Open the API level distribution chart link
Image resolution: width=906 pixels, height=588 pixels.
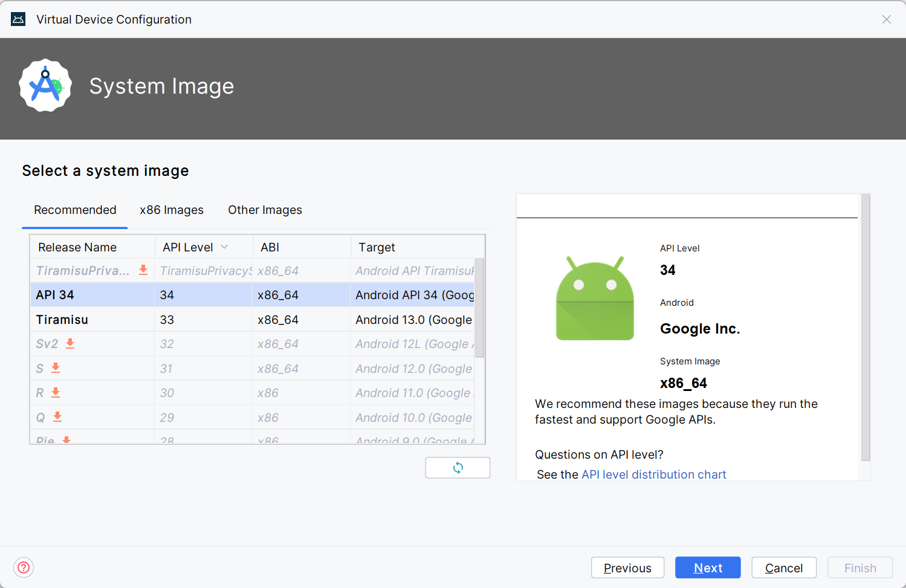(653, 474)
